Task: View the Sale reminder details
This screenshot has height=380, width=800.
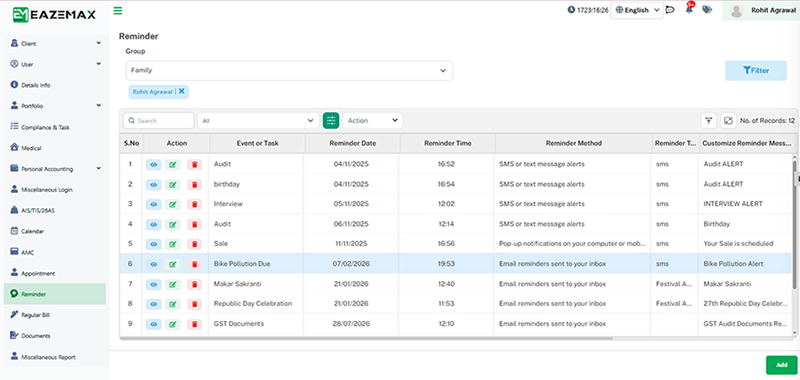Action: point(154,244)
